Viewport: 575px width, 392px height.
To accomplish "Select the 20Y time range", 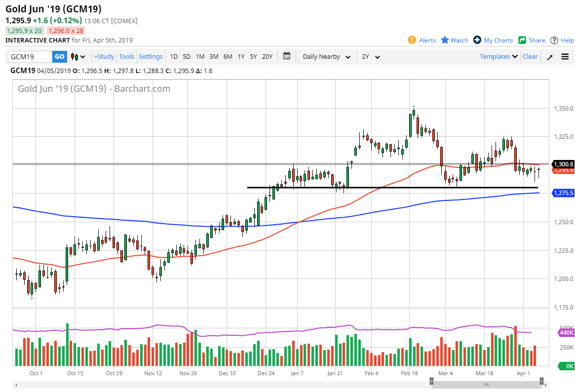I will click(x=267, y=57).
